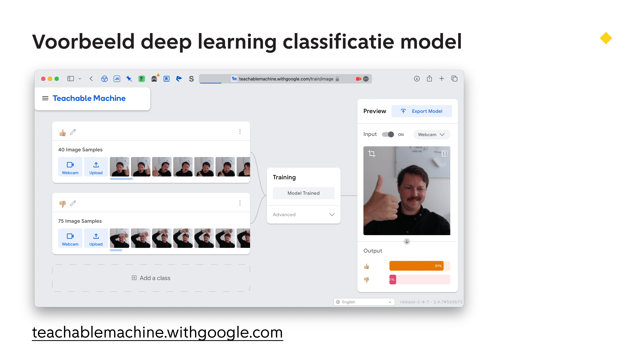644x362 pixels.
Task: Click the thumbs-down emoji class title
Action: (63, 204)
